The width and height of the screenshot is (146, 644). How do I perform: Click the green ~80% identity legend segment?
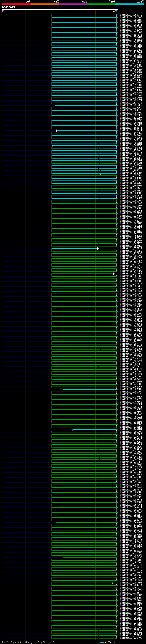coord(101,4)
